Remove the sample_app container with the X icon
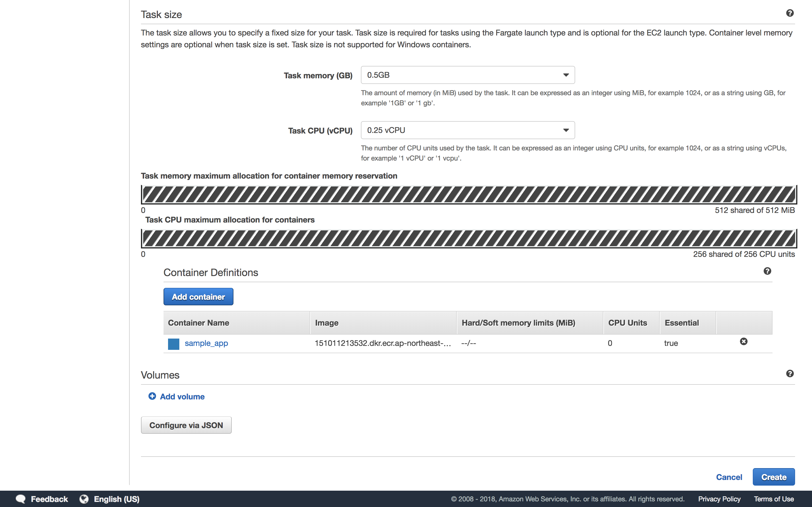 point(743,341)
